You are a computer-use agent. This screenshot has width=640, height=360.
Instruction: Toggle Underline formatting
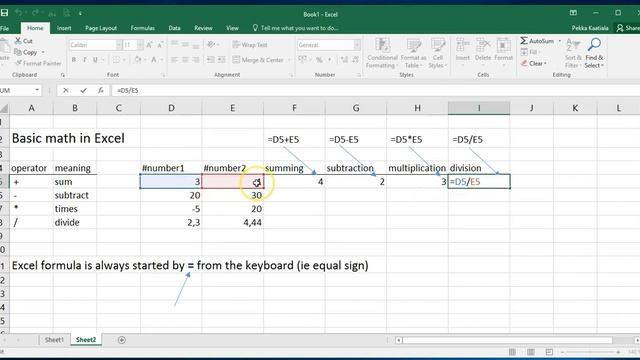95,60
